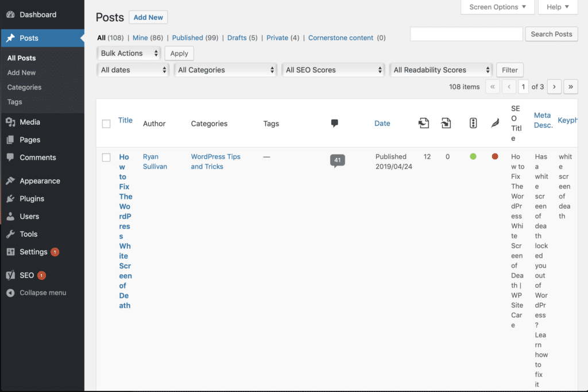Open the Media menu item
The width and height of the screenshot is (588, 392).
coord(30,122)
